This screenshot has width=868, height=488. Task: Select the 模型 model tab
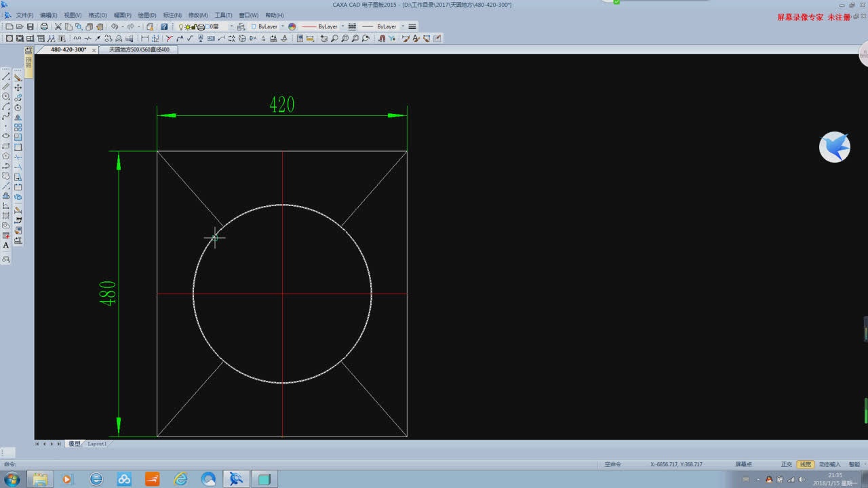click(x=74, y=444)
